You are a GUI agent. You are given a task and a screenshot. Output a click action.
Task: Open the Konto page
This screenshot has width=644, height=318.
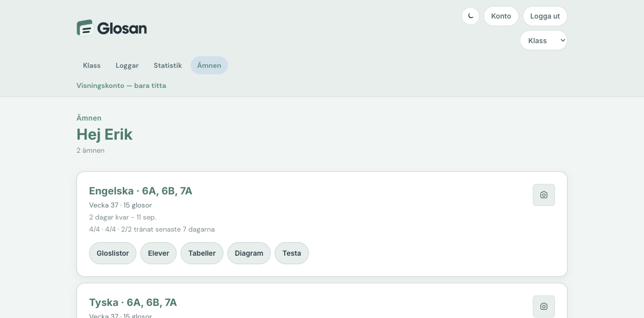click(x=501, y=16)
